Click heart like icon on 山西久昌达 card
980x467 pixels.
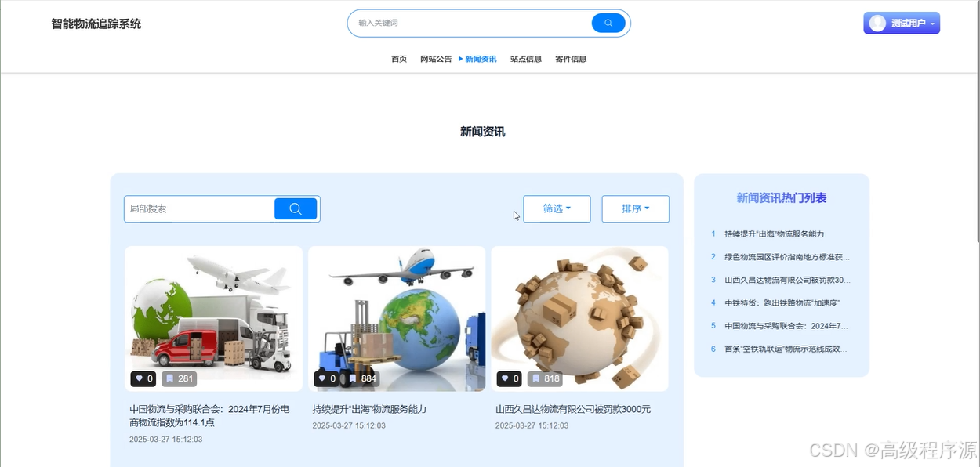[506, 378]
